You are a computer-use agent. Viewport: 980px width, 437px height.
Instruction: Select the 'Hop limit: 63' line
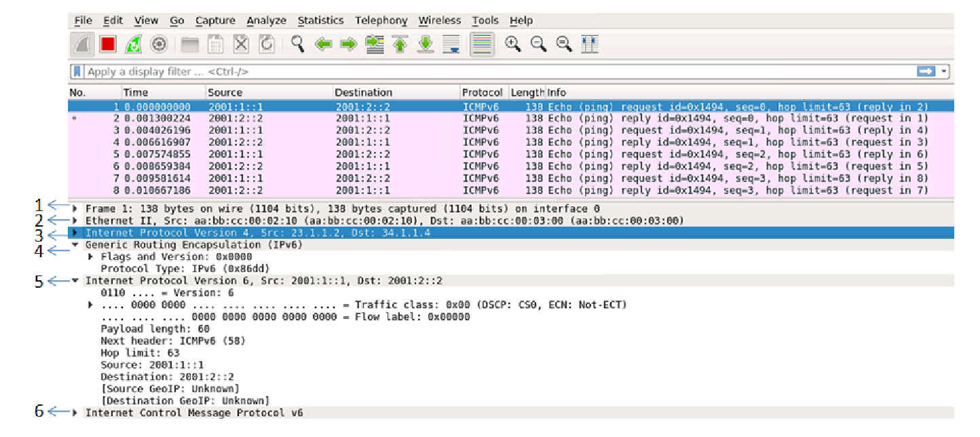[x=140, y=353]
